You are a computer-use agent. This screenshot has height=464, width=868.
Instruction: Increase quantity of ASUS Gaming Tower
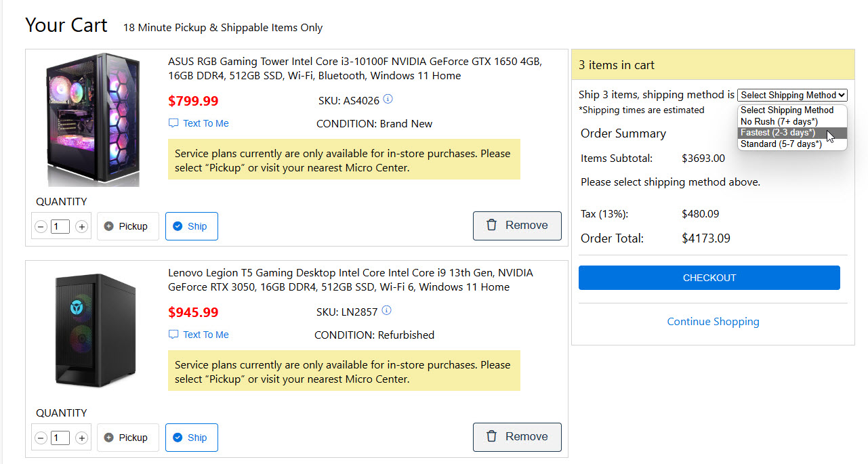click(82, 227)
